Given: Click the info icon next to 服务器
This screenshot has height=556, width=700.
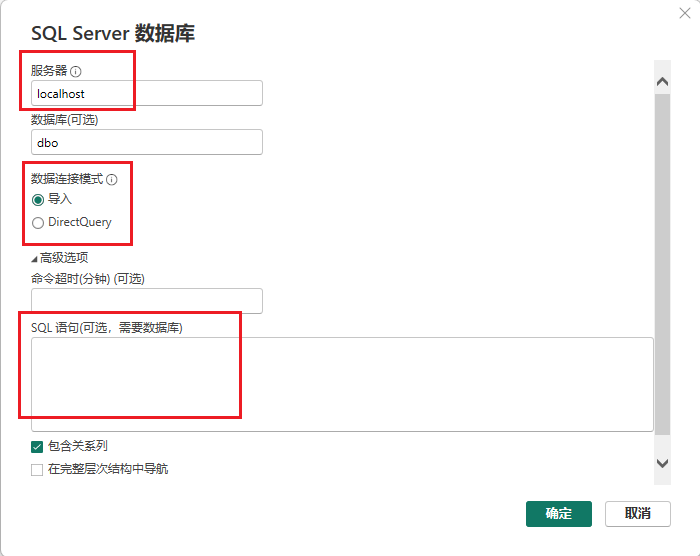Looking at the screenshot, I should coord(76,71).
